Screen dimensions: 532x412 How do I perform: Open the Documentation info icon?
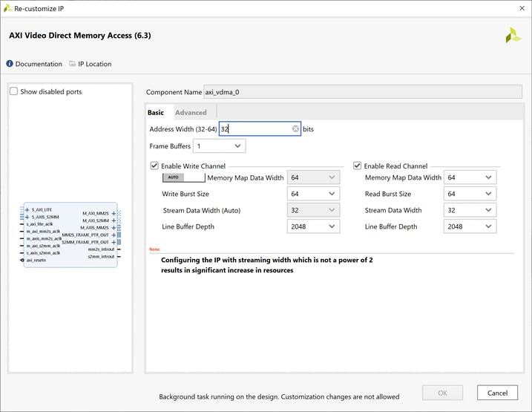(x=10, y=64)
